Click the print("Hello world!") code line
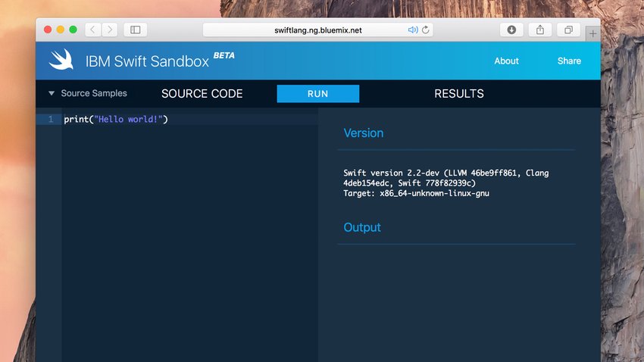 116,120
